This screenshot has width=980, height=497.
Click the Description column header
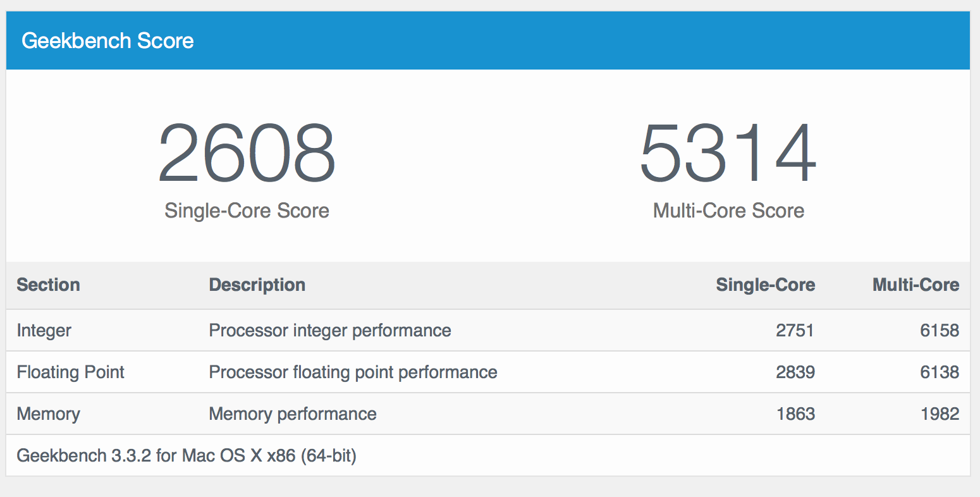257,285
